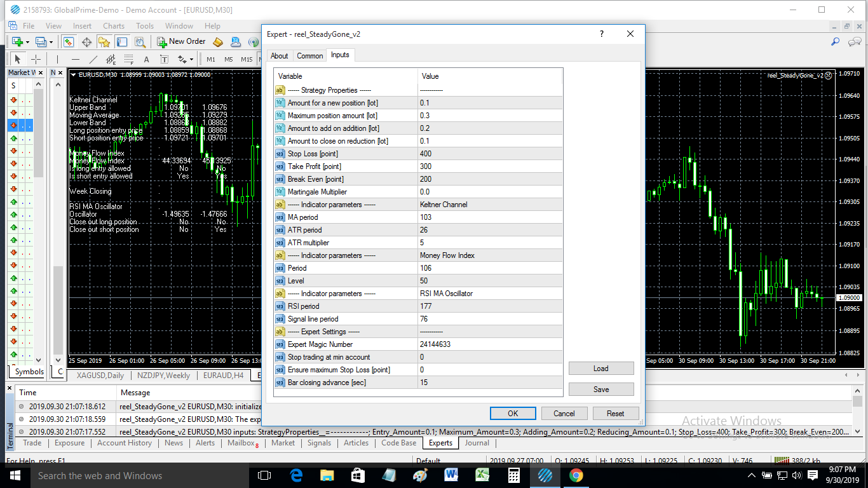Open the File menu

(x=29, y=26)
